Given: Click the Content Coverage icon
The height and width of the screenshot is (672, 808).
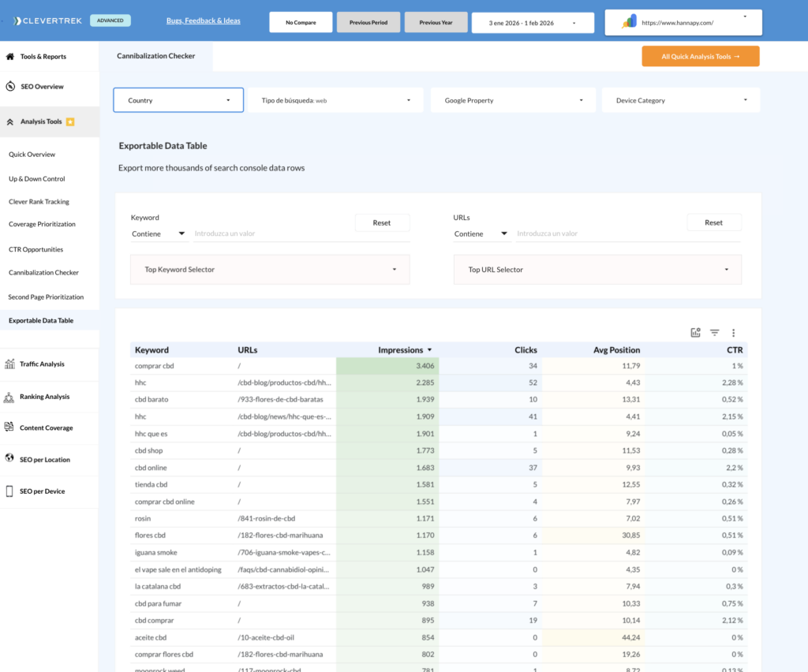Looking at the screenshot, I should click(10, 427).
